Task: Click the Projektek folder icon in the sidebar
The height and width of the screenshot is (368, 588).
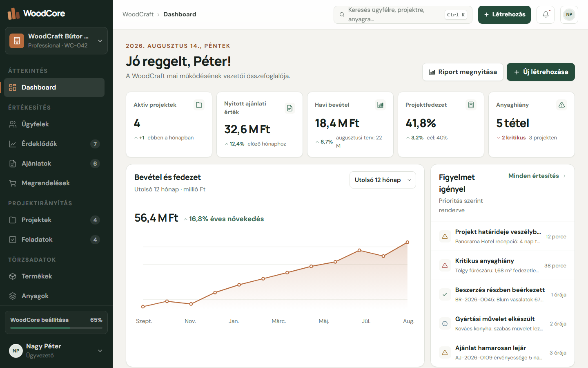Action: click(x=13, y=220)
